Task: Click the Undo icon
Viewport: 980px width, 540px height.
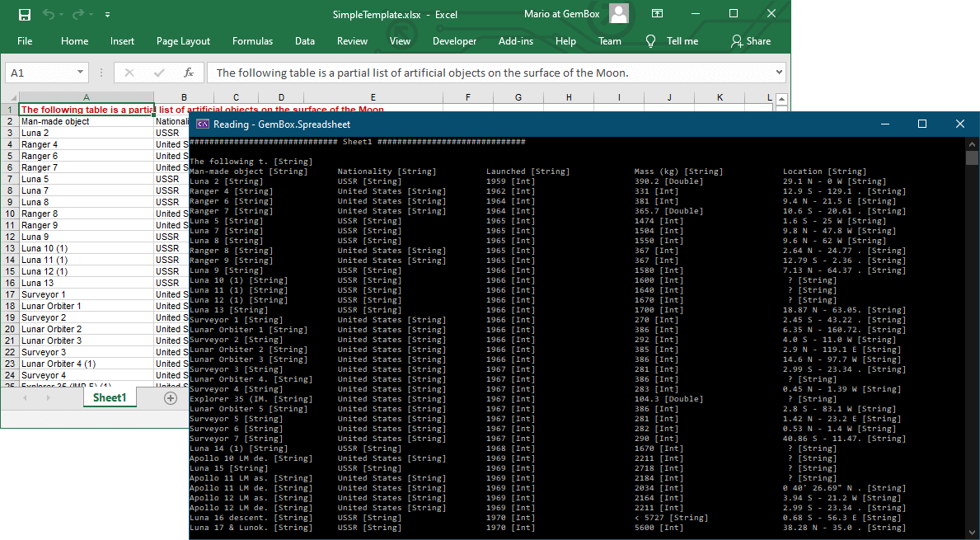Action: coord(49,12)
